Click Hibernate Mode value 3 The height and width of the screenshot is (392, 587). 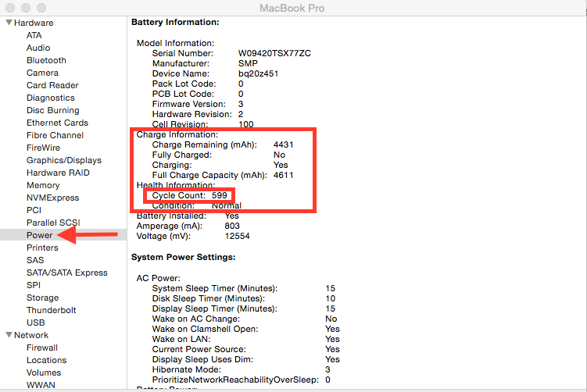click(x=328, y=369)
